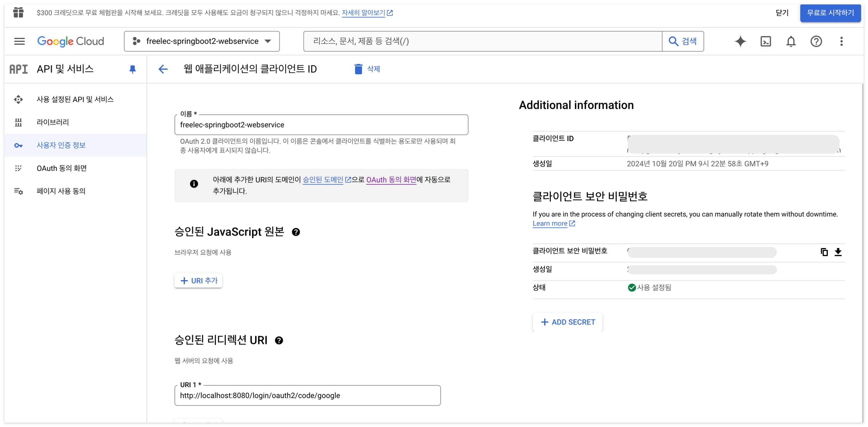This screenshot has height=427, width=868.
Task: Activate Cloud Shell terminal icon
Action: pyautogui.click(x=766, y=41)
